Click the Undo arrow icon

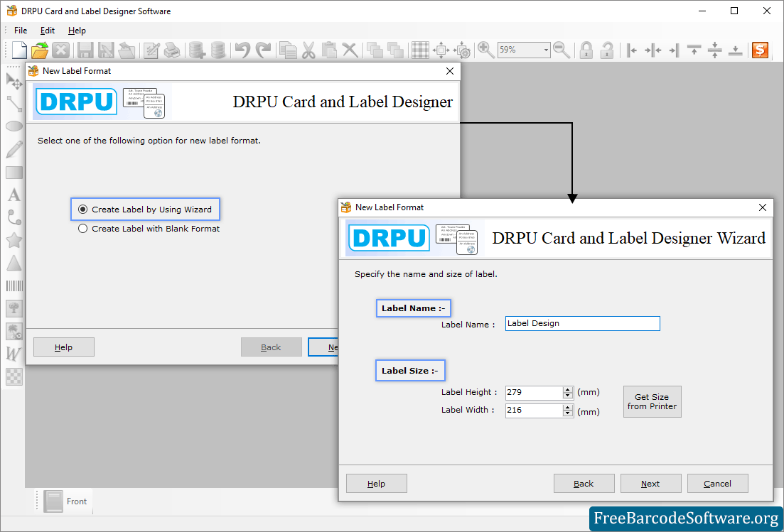coord(242,50)
